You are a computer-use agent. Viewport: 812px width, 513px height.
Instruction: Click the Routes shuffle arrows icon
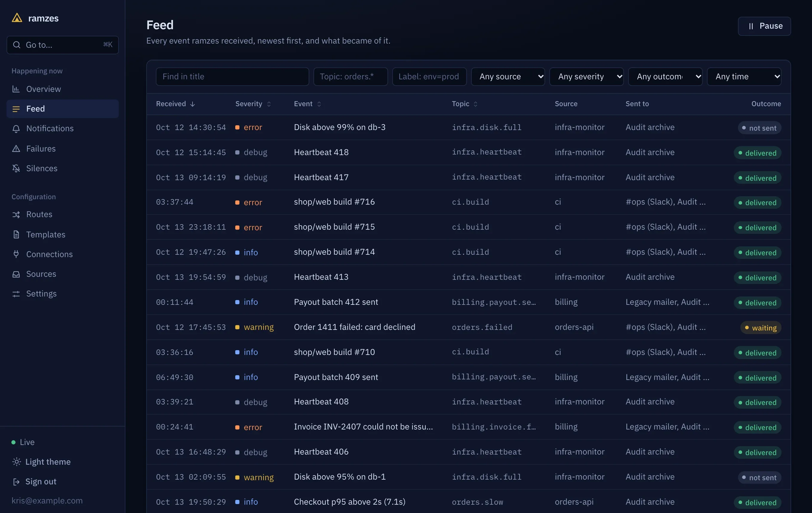click(x=16, y=214)
